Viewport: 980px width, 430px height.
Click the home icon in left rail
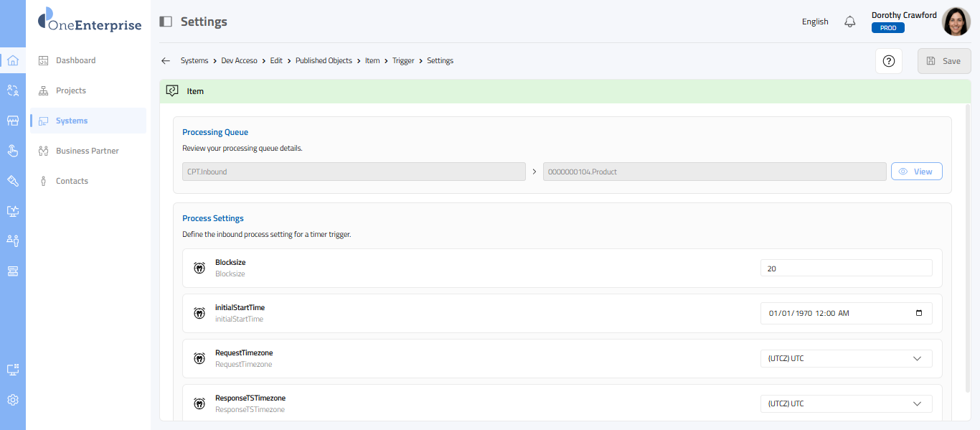click(13, 60)
